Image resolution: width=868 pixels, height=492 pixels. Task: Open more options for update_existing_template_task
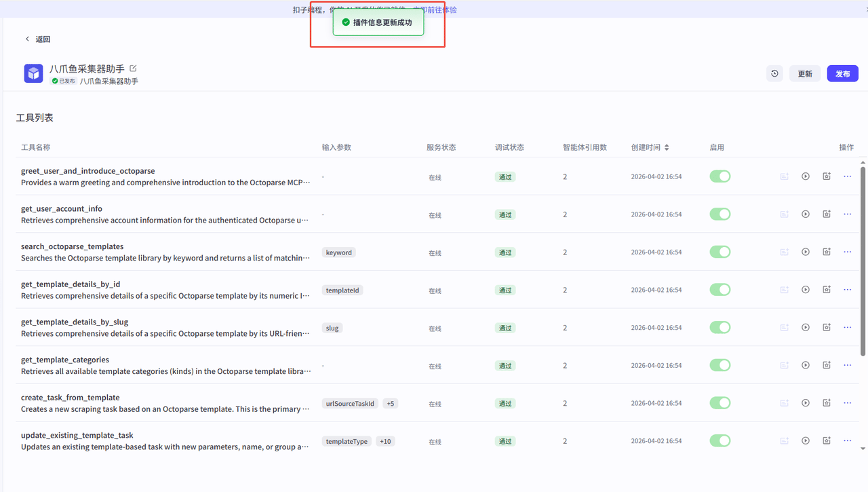(x=848, y=441)
